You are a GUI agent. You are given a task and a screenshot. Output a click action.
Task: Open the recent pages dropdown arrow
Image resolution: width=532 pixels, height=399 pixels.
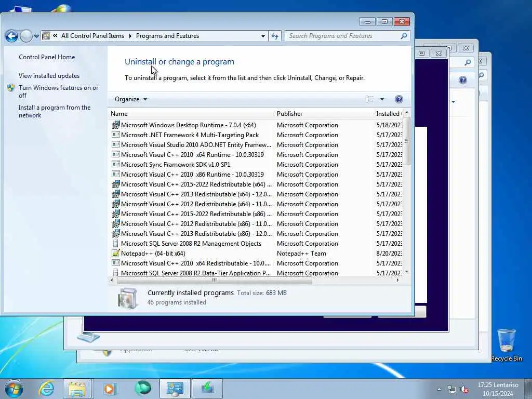coord(36,36)
